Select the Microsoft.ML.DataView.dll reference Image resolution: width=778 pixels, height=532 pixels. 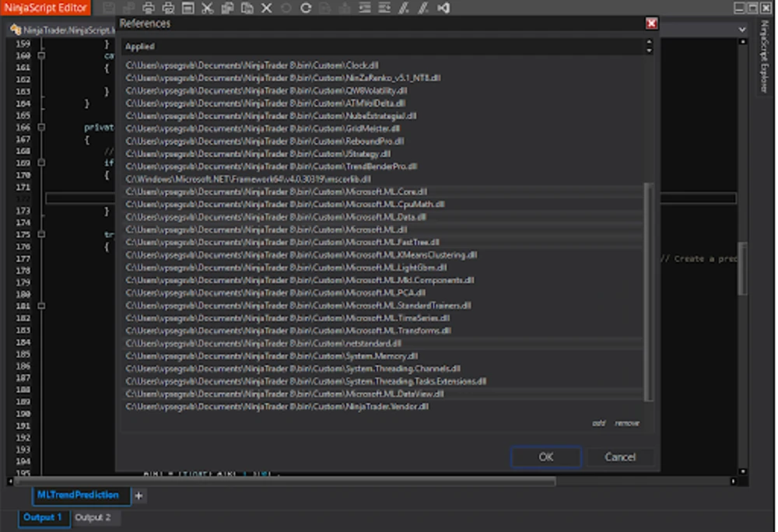382,394
